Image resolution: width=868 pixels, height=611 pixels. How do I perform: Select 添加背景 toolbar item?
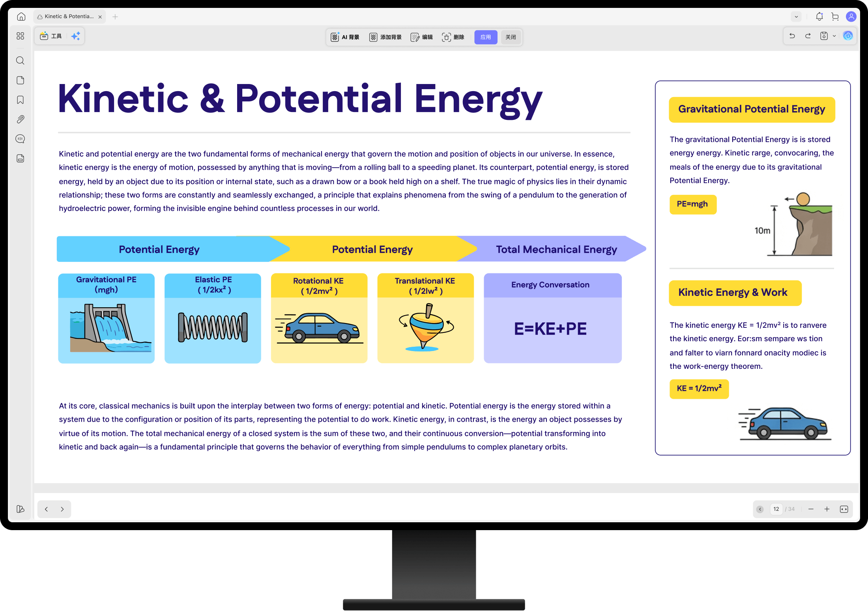coord(385,37)
